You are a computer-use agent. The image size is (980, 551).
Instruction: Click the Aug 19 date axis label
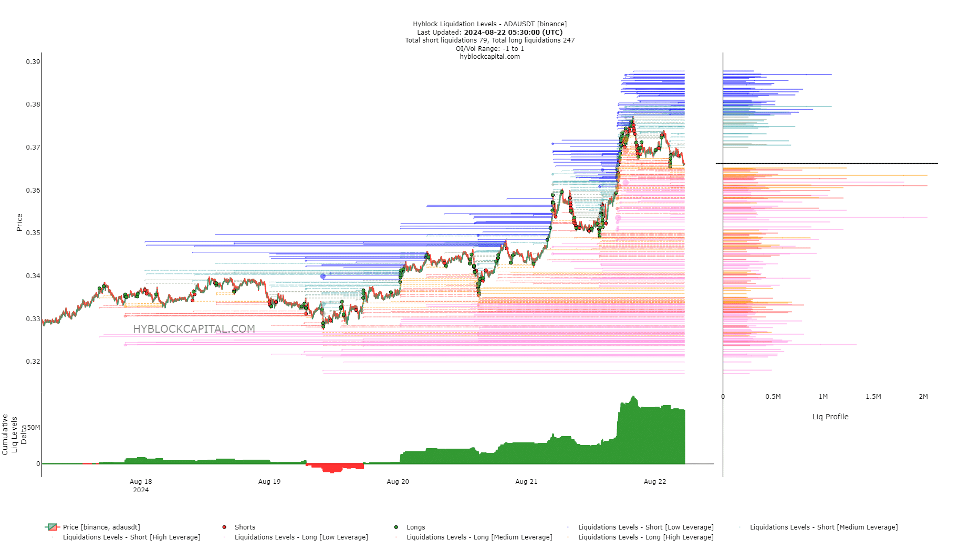point(269,482)
